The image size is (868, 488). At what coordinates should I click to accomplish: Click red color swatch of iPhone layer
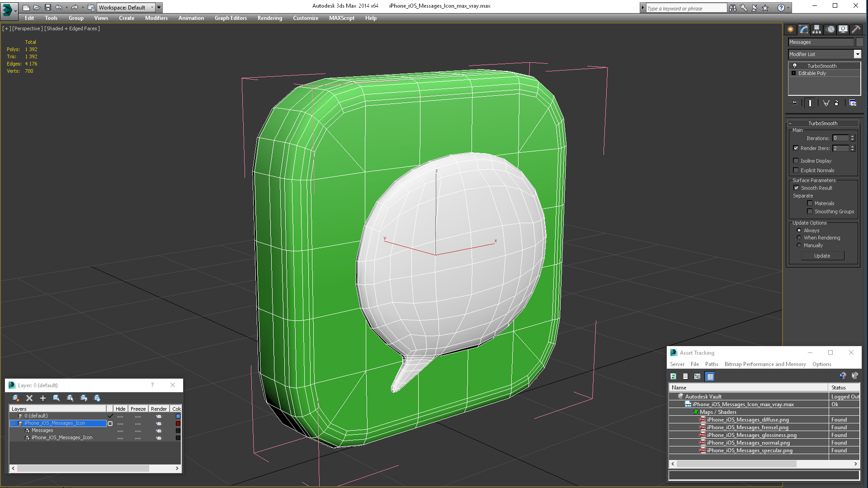178,423
